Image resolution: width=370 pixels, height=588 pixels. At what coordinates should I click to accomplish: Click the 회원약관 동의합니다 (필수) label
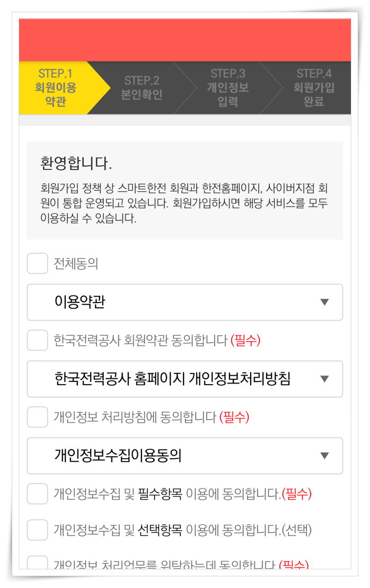157,340
